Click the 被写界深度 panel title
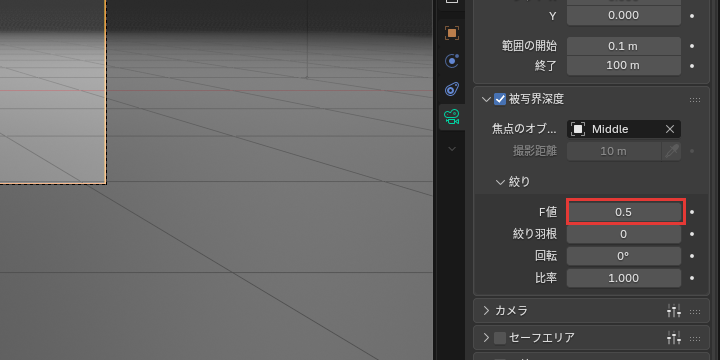The image size is (720, 360). tap(536, 99)
